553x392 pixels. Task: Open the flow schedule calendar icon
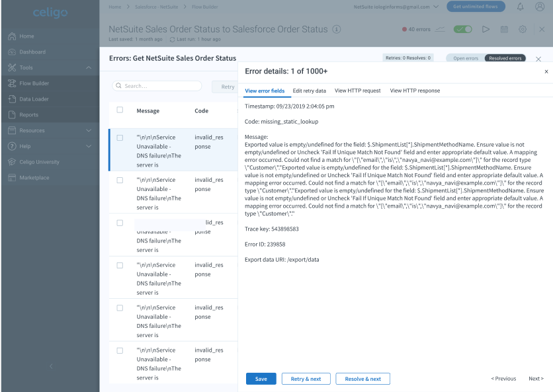(x=504, y=30)
